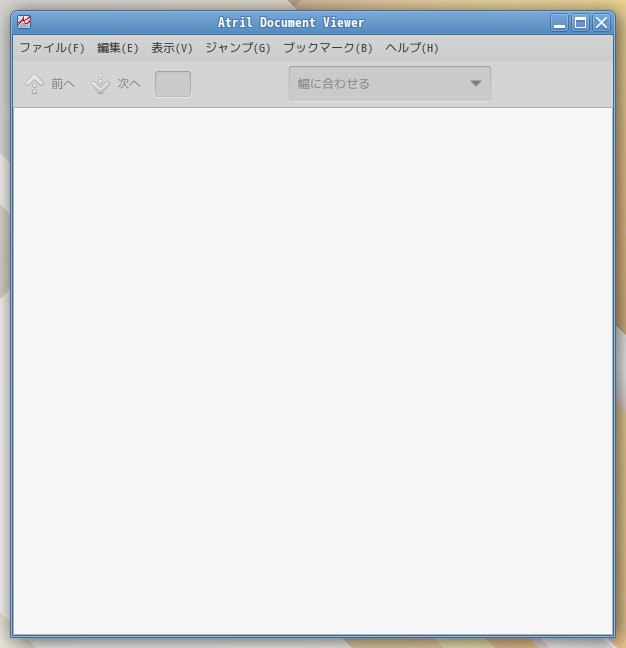Open the 編集(E) menu
This screenshot has height=648, width=626.
point(118,48)
